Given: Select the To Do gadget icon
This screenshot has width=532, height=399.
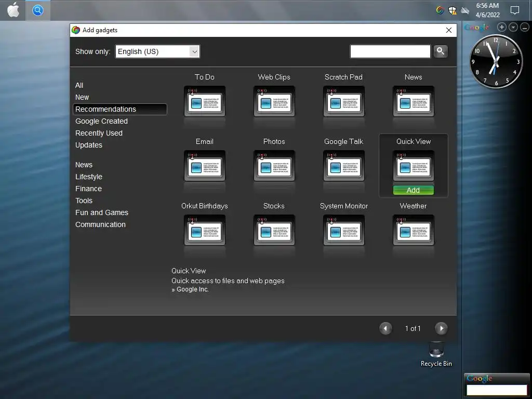Looking at the screenshot, I should coord(205,101).
